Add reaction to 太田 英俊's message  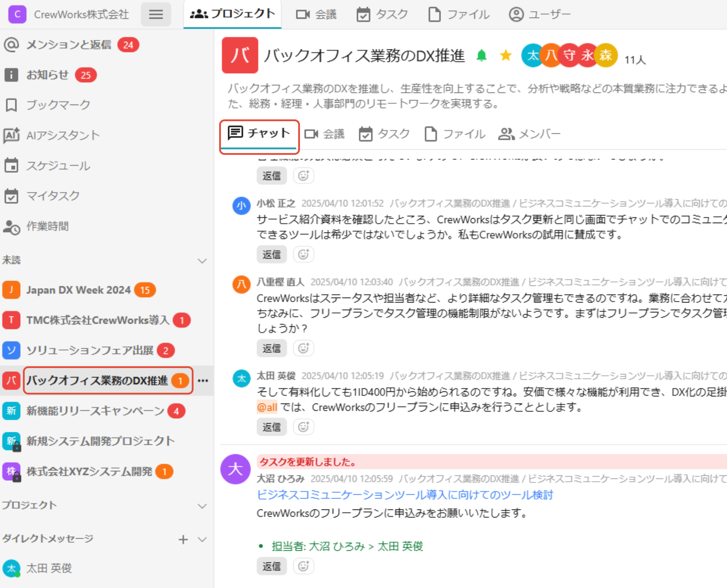point(304,427)
